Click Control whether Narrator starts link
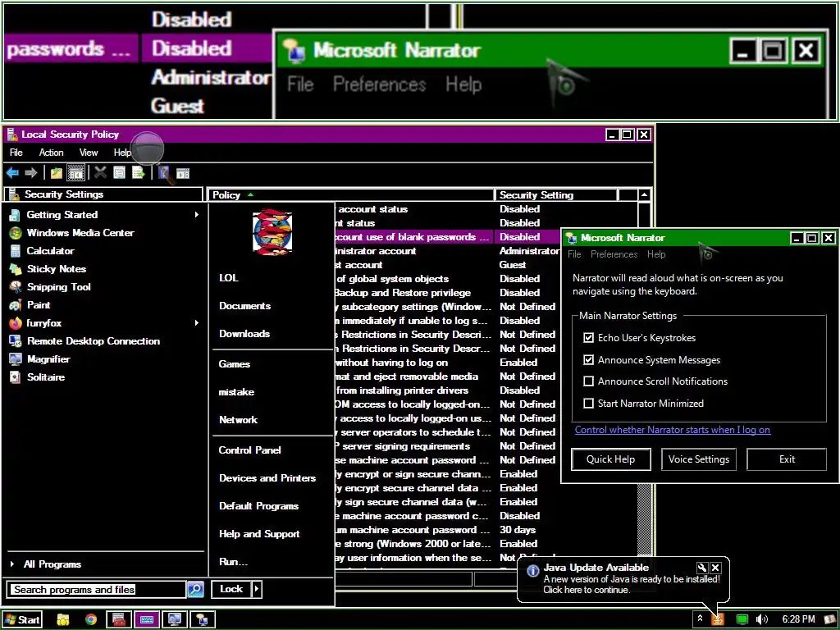 pyautogui.click(x=673, y=430)
